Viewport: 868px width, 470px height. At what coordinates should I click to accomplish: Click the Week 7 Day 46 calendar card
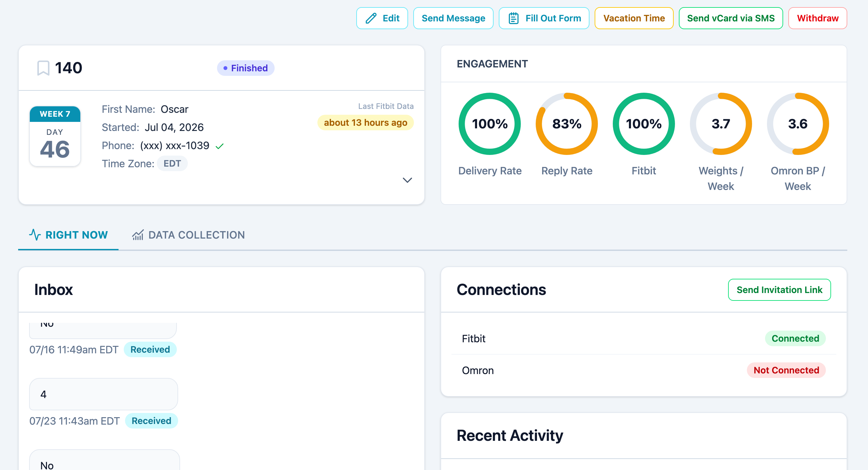pyautogui.click(x=55, y=136)
